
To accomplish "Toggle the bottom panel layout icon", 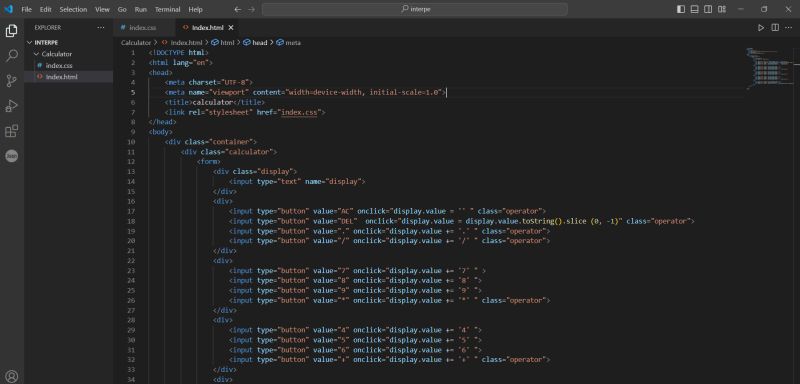I will [694, 9].
